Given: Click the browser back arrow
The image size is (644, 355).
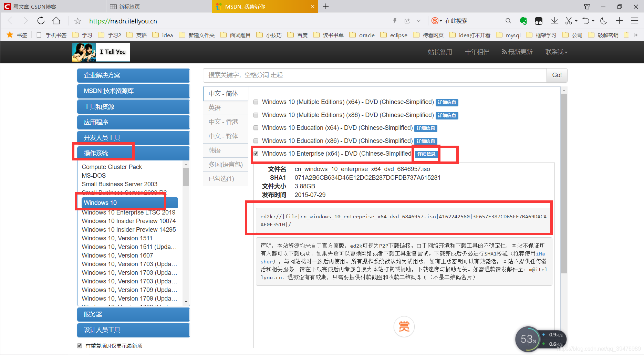Looking at the screenshot, I should (x=10, y=21).
